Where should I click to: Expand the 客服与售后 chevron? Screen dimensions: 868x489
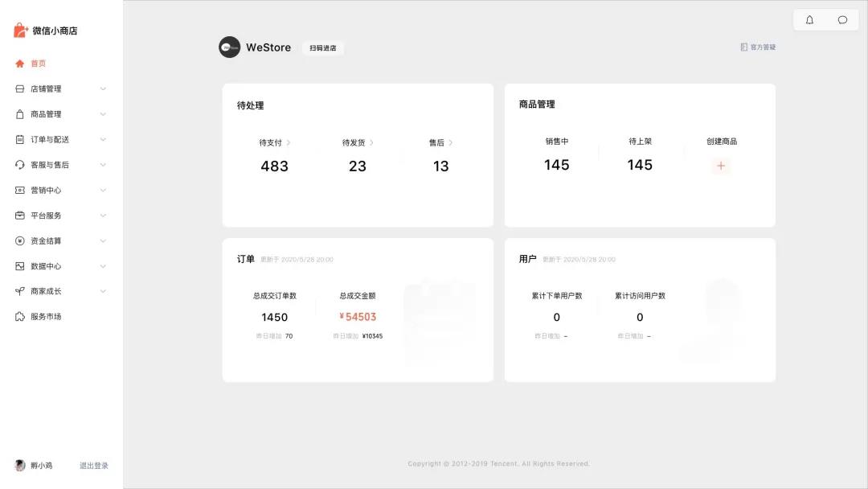click(x=103, y=165)
